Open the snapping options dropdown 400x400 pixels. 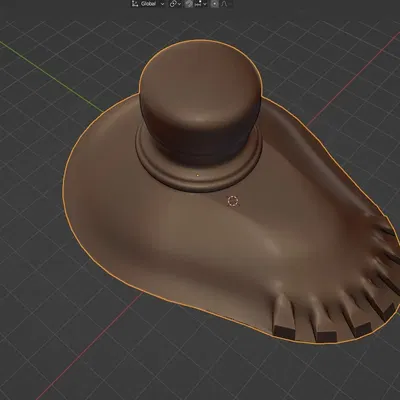click(x=200, y=4)
